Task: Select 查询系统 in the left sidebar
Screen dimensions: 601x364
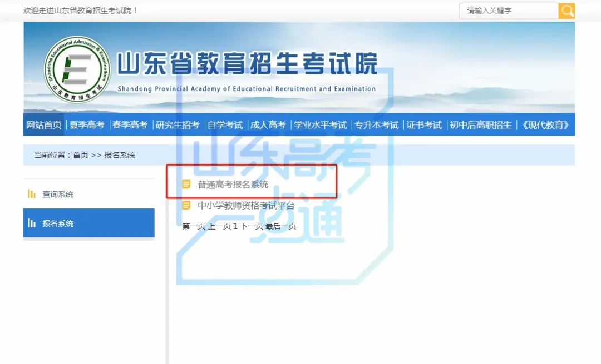Action: pos(58,194)
